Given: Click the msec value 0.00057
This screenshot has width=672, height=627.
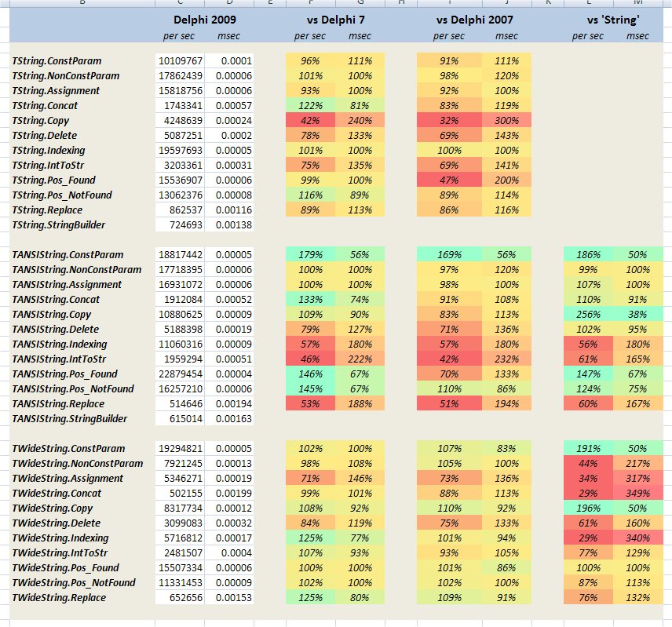Looking at the screenshot, I should (x=229, y=105).
